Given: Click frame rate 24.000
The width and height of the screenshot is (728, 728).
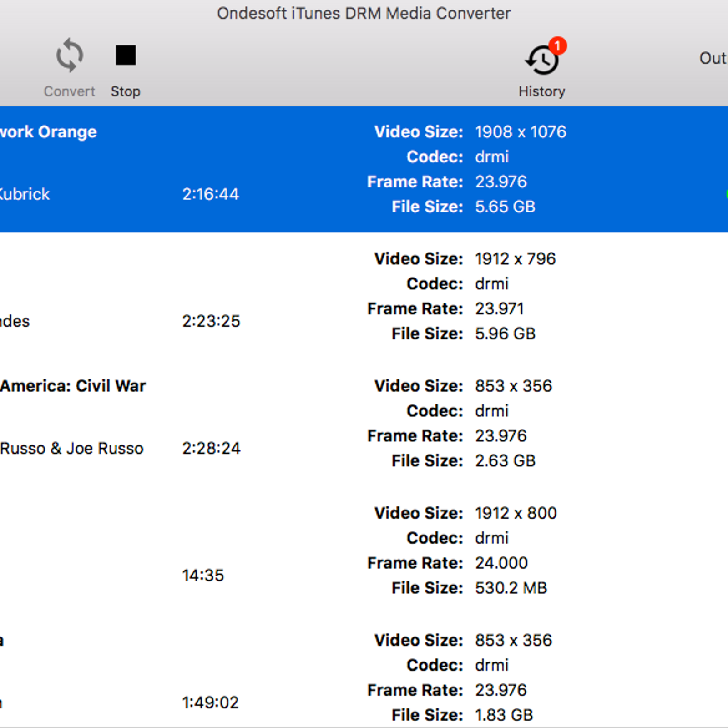Looking at the screenshot, I should coord(501,563).
